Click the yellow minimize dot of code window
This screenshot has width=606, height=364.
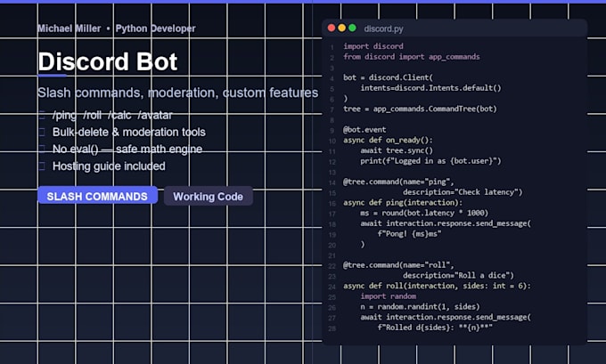(341, 28)
